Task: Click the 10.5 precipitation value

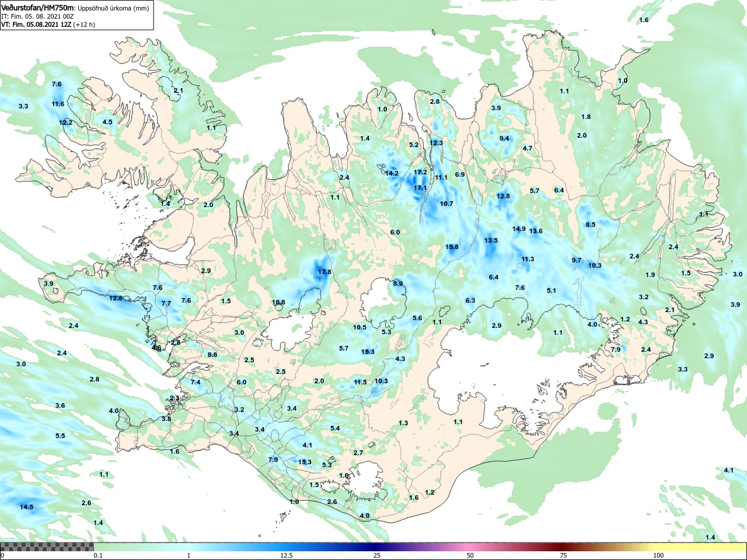Action: click(359, 327)
